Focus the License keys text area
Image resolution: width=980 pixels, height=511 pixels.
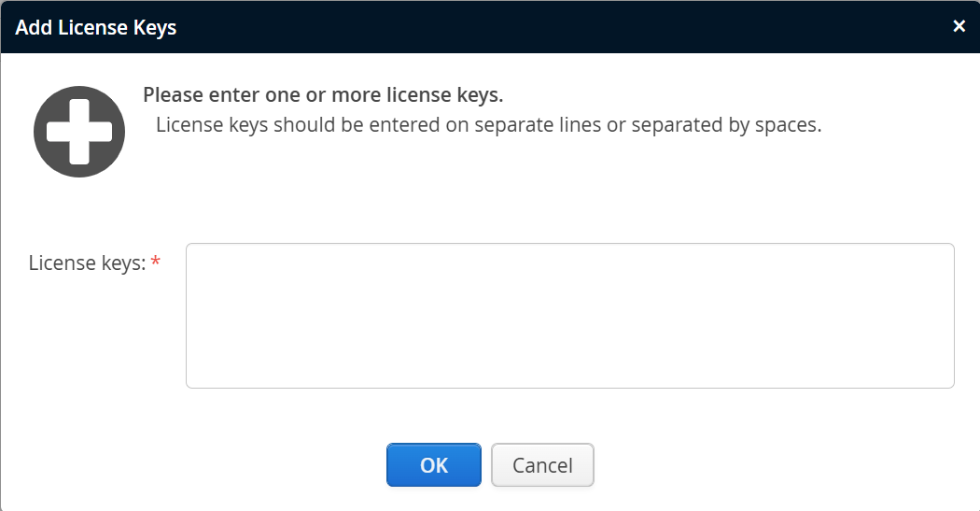pos(569,316)
